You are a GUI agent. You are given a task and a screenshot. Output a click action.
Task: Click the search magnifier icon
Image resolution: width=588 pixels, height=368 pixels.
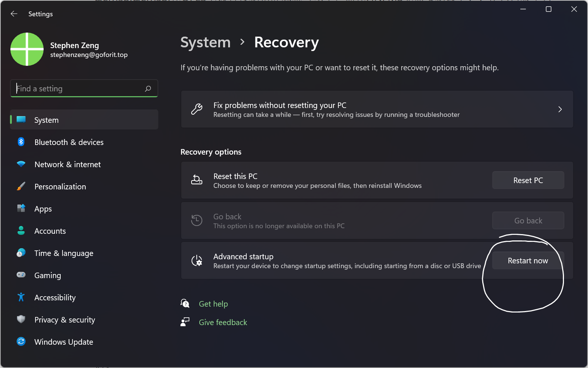tap(148, 88)
